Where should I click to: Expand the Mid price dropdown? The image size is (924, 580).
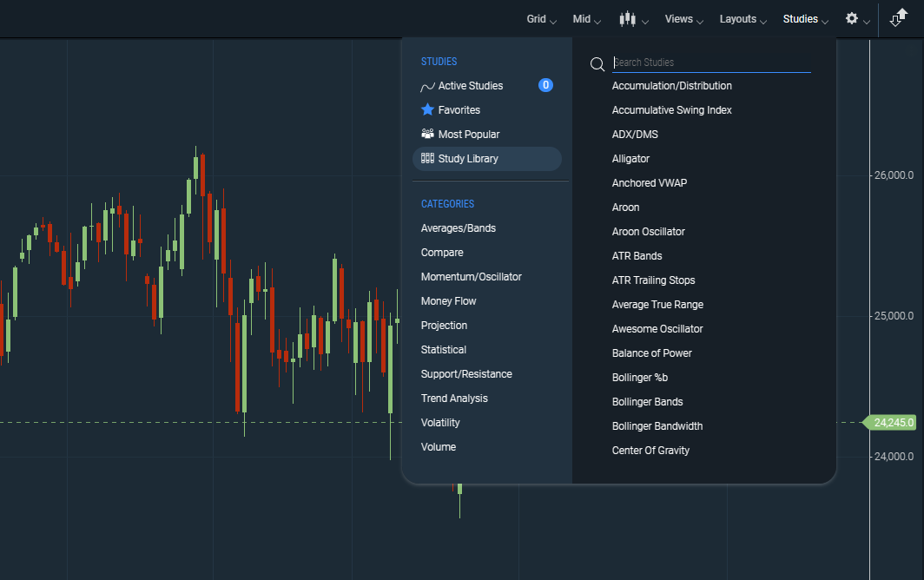tap(588, 19)
